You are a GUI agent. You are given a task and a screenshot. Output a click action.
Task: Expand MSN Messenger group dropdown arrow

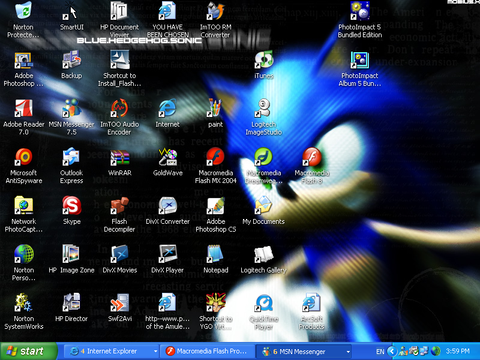tap(348, 352)
